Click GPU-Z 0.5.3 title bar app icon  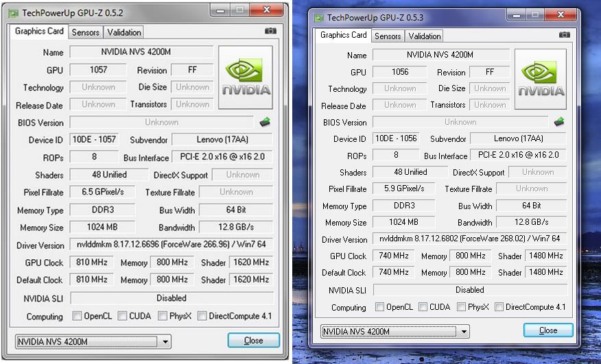pos(318,18)
